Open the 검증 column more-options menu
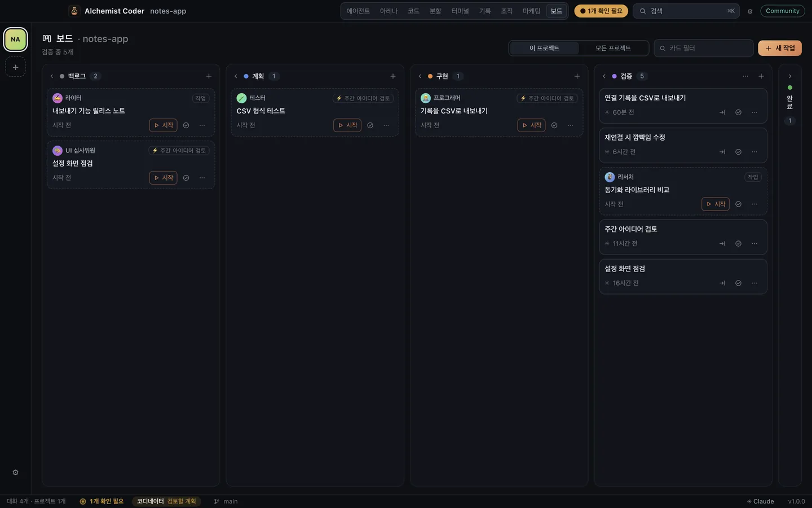 [745, 76]
